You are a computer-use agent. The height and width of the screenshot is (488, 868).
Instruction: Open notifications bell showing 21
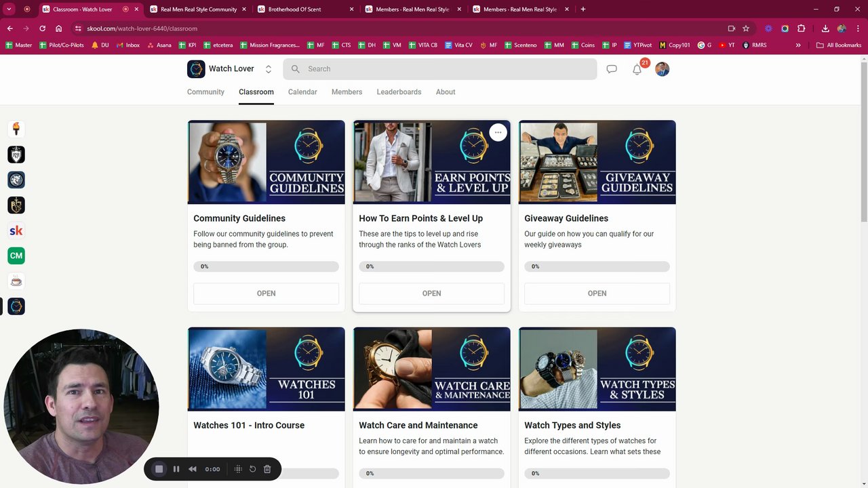pyautogui.click(x=637, y=69)
